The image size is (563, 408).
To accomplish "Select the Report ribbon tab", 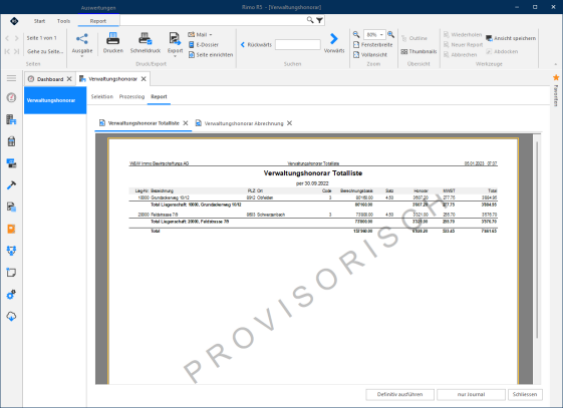I will 98,21.
